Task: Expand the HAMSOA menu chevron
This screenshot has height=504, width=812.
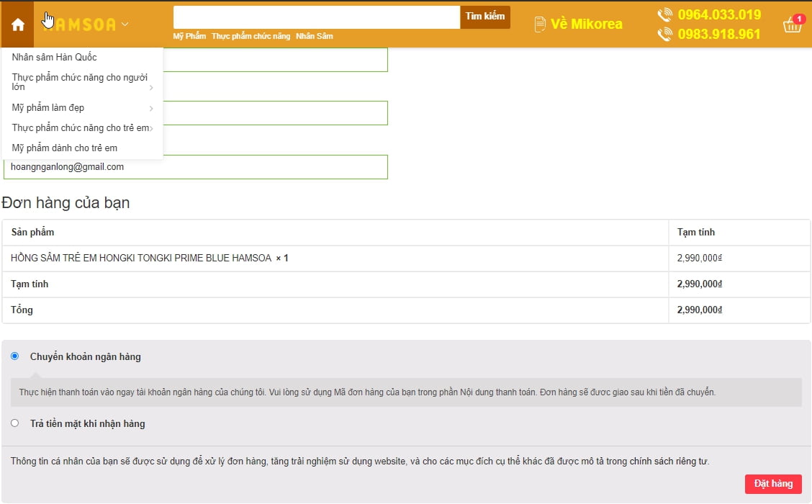Action: [125, 24]
